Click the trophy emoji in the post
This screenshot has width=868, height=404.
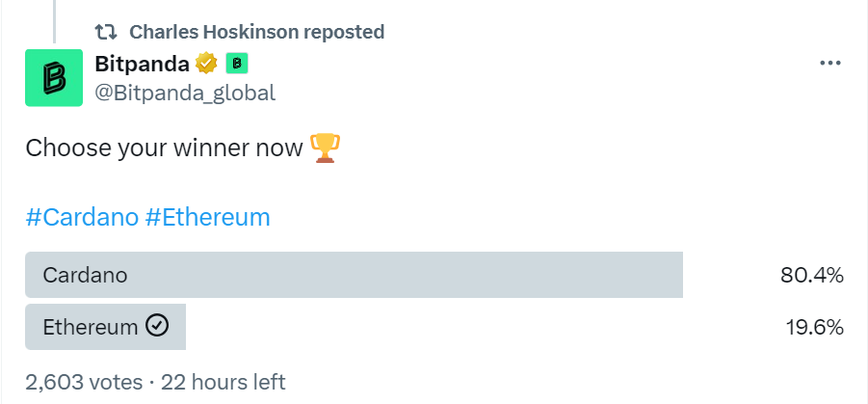pyautogui.click(x=326, y=148)
